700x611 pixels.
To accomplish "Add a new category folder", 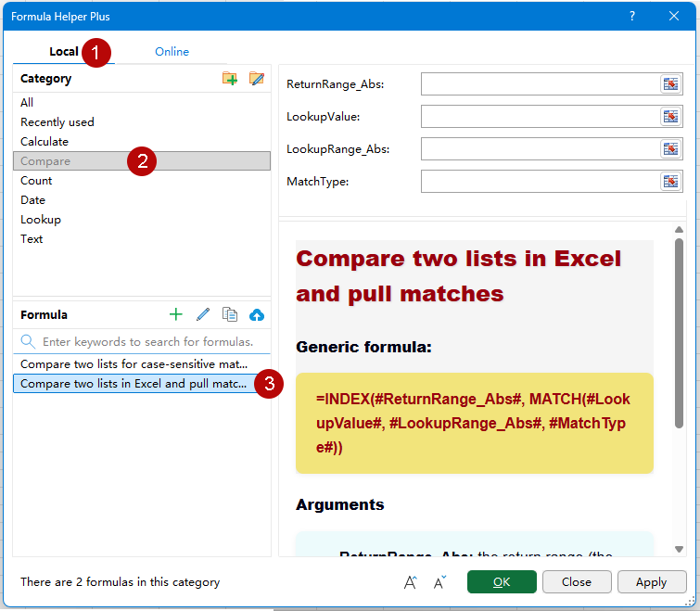I will pyautogui.click(x=230, y=79).
